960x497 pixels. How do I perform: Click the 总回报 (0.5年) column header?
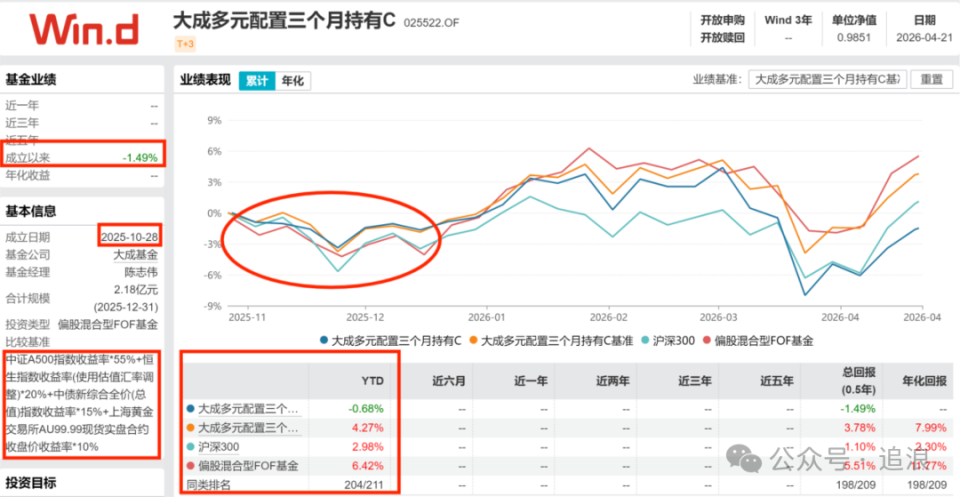pos(858,381)
